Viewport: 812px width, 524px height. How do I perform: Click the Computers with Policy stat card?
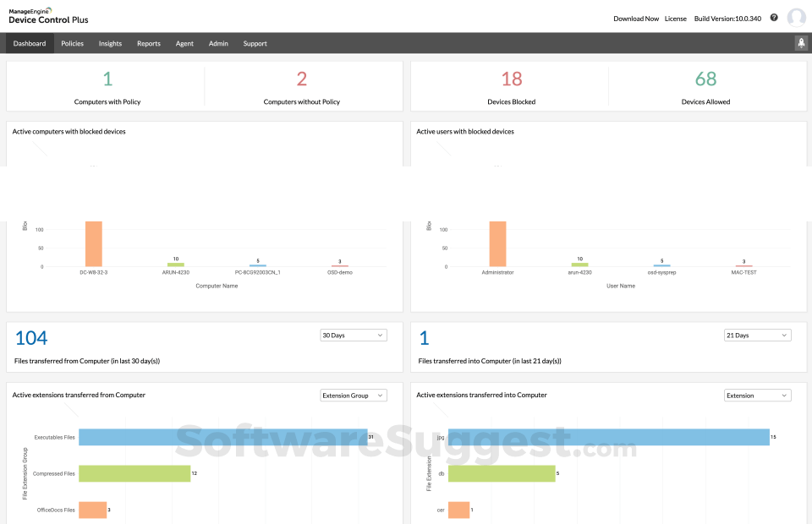click(107, 85)
